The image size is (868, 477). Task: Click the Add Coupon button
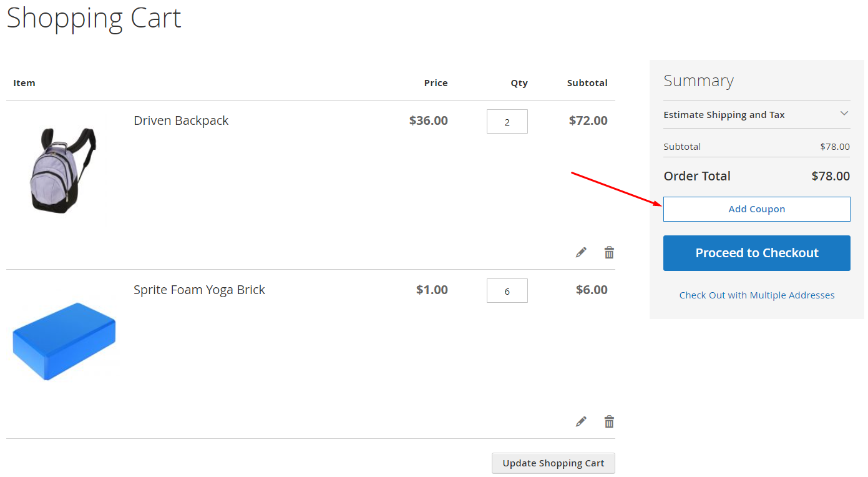(757, 209)
